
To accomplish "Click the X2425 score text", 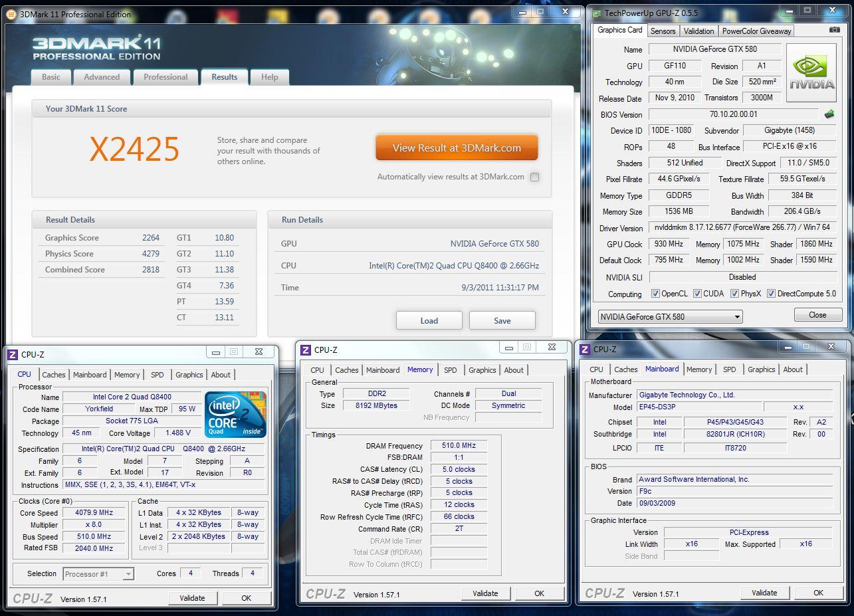I will pos(134,150).
